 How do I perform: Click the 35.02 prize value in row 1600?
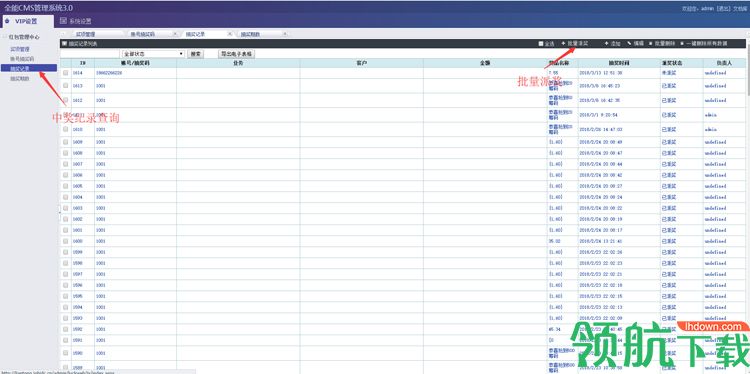554,241
